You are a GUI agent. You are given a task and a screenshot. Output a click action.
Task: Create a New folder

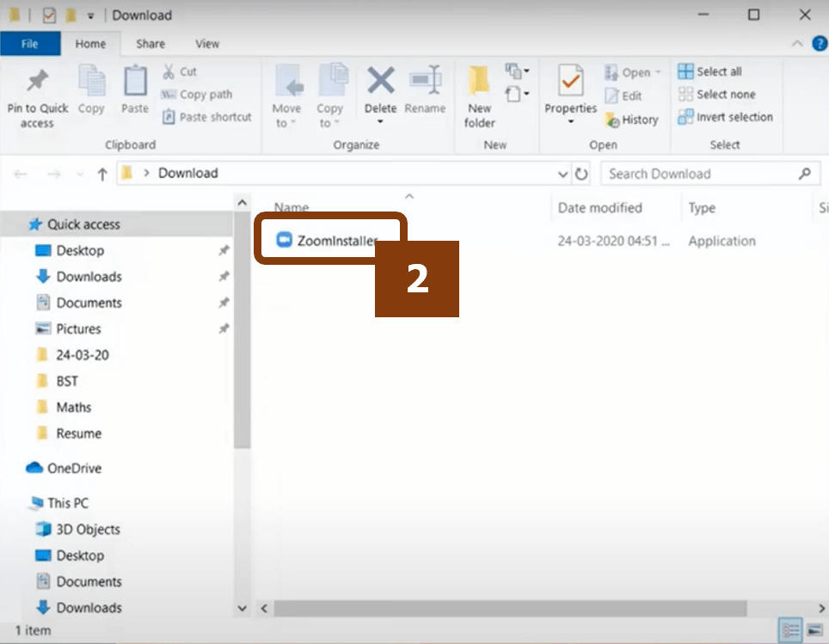[x=480, y=96]
